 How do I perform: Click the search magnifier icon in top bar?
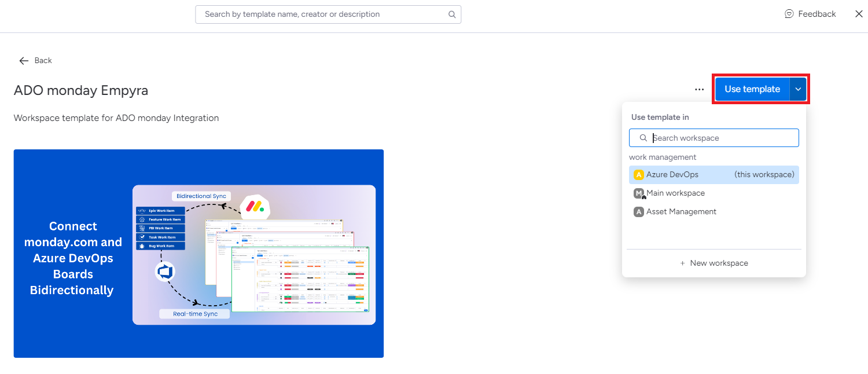click(452, 14)
